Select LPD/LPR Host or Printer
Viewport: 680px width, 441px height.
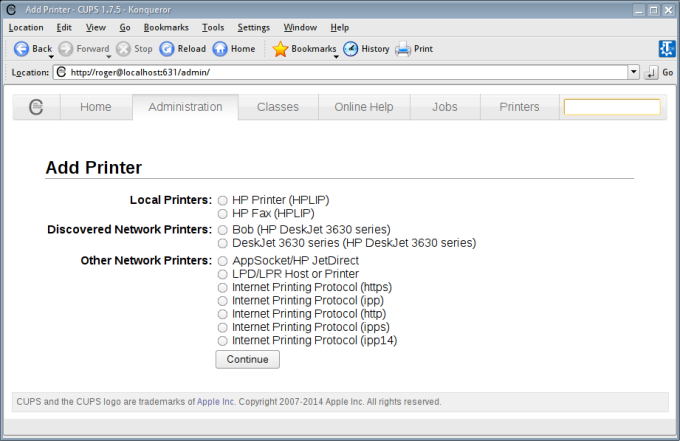pos(222,274)
